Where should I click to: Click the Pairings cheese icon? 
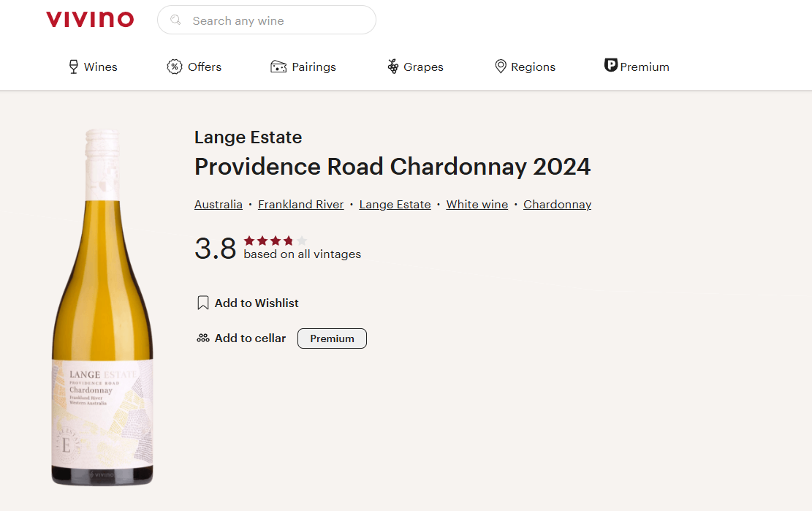pos(278,67)
